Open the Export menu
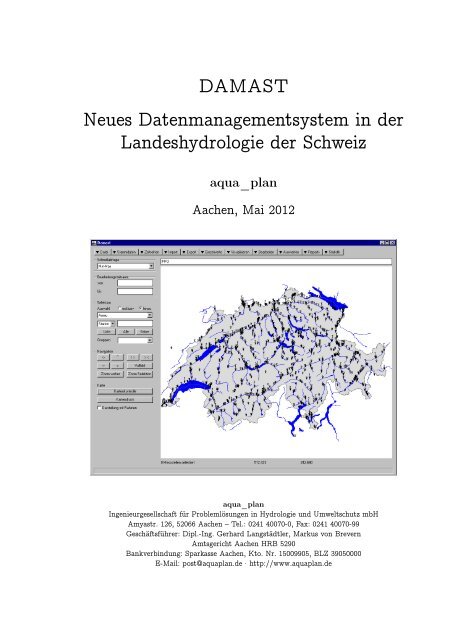 point(190,252)
